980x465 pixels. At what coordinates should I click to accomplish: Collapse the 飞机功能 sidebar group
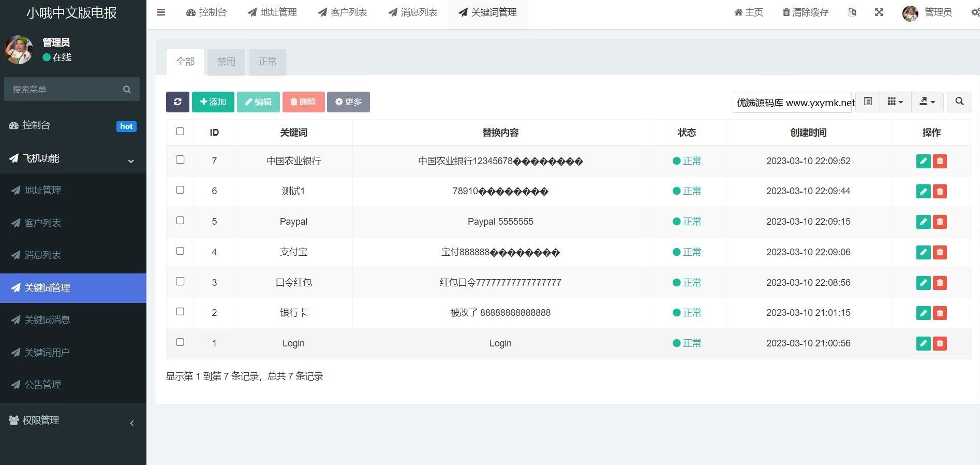pos(73,158)
